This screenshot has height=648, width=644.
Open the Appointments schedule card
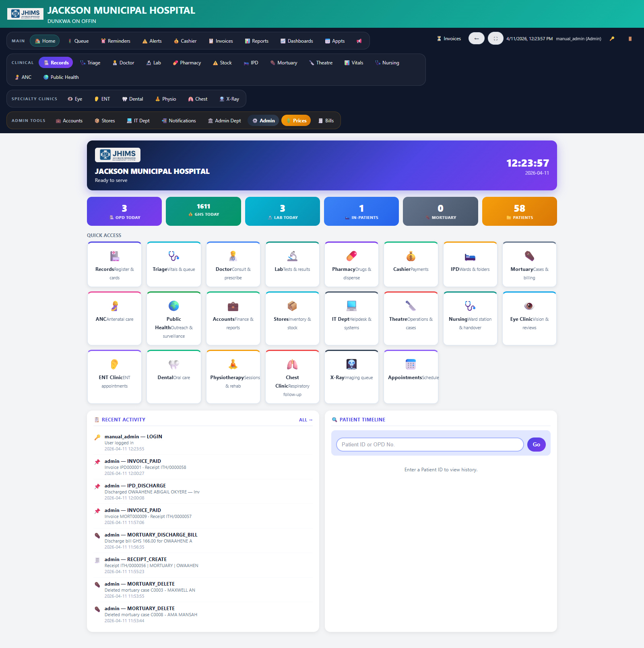coord(411,376)
